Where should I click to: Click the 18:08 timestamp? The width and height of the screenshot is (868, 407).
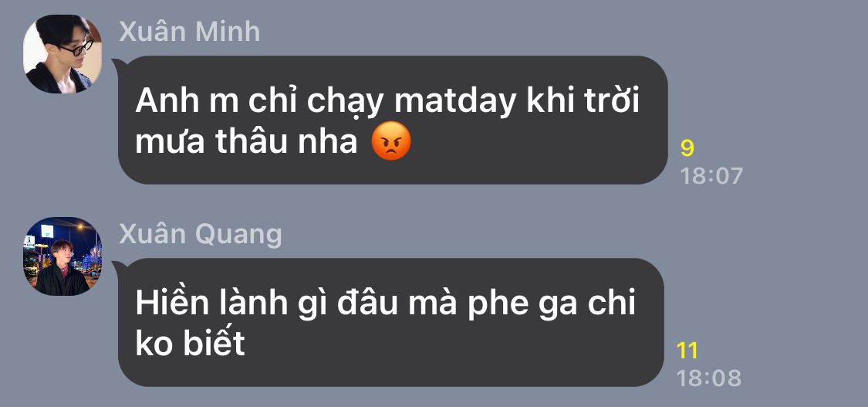708,378
